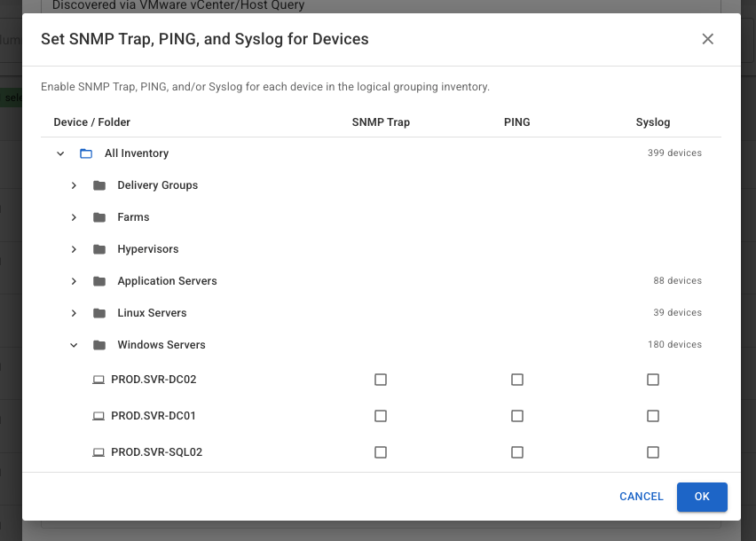Click the PROD.SVR-DC01 device name
Screen dimensions: 756x541
coord(154,416)
